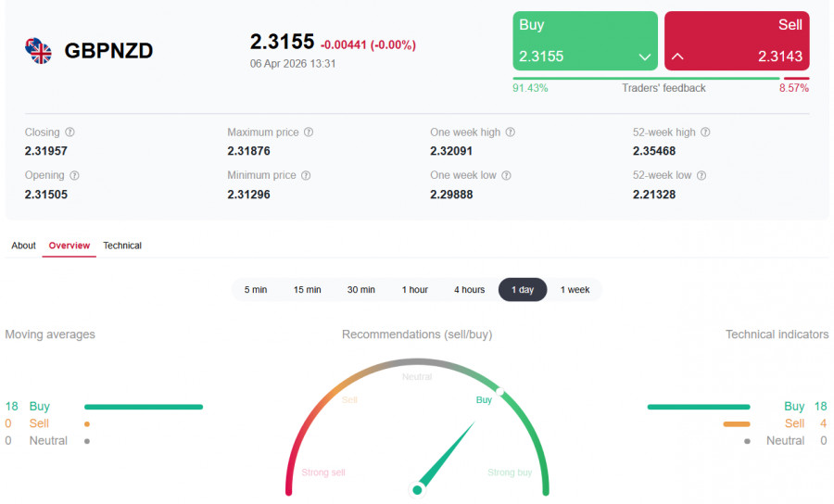Click the current price 2.3155

pos(282,42)
